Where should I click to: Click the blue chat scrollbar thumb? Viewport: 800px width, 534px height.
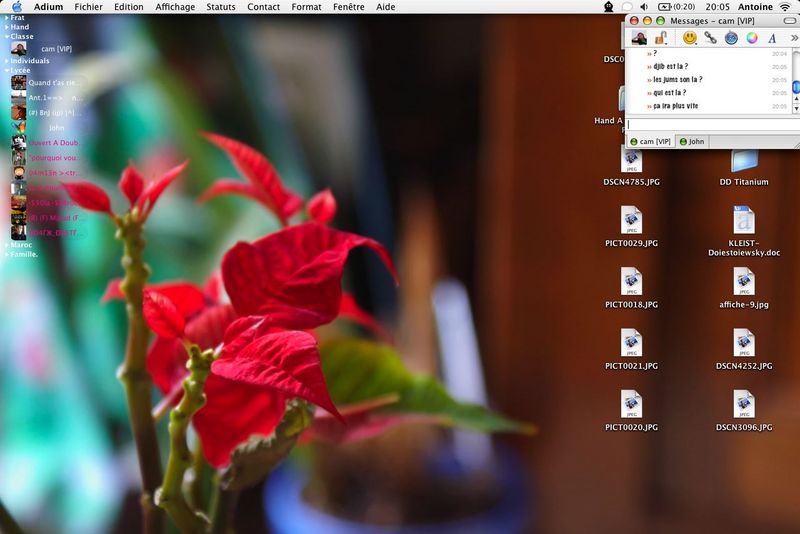click(796, 87)
